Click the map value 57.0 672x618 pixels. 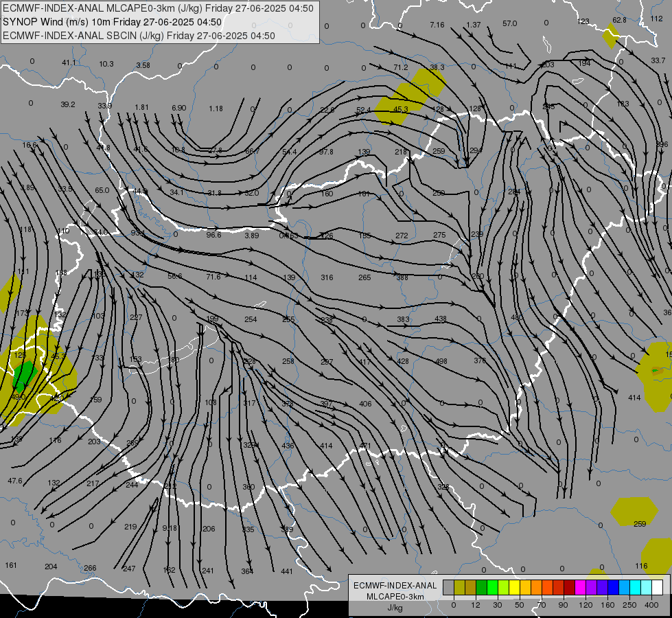click(x=510, y=23)
